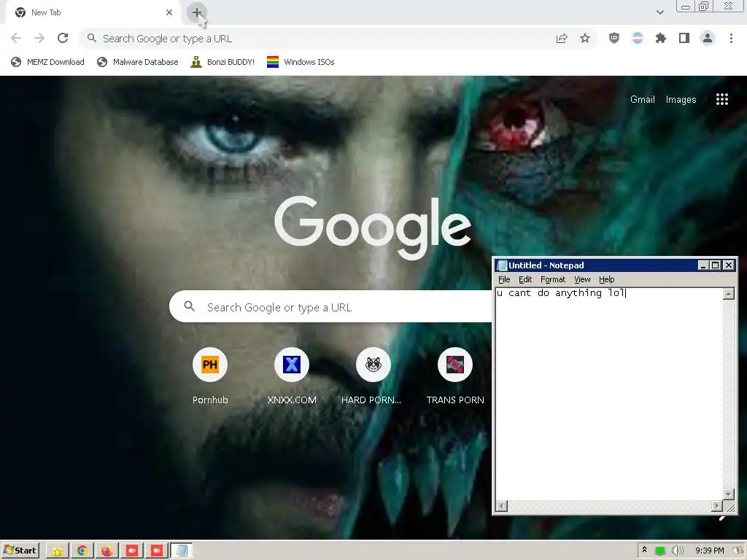This screenshot has width=747, height=560.
Task: Open the striped flag extension icon
Action: click(x=638, y=38)
